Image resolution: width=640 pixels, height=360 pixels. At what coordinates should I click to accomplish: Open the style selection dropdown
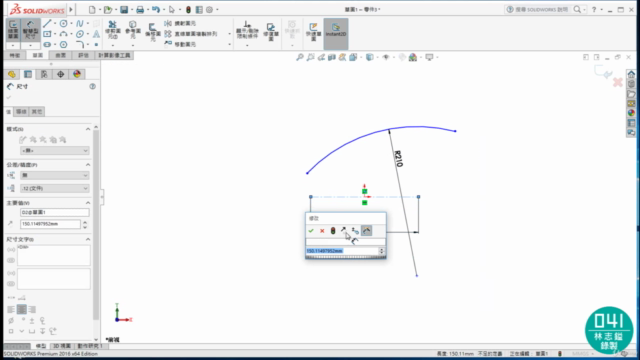pos(55,151)
